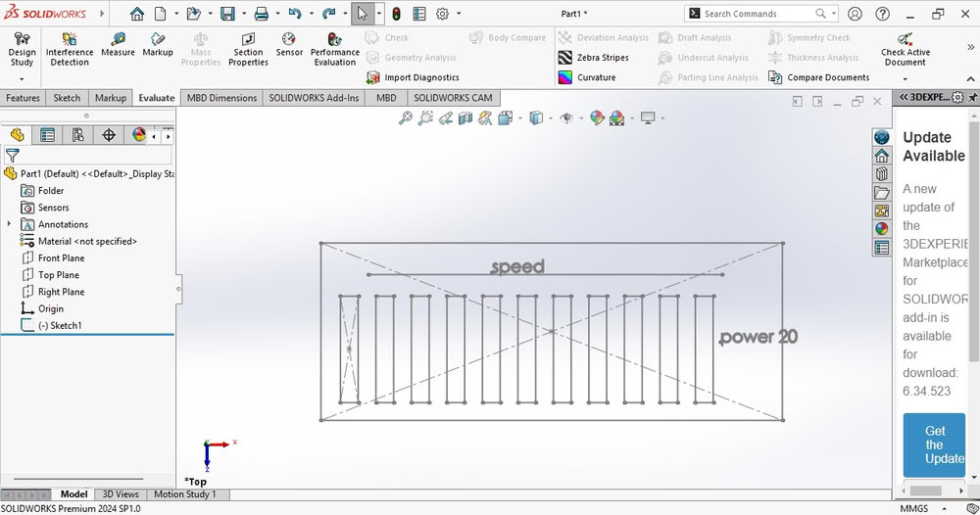
Task: Open the Appearances task pane tab
Action: pos(881,228)
